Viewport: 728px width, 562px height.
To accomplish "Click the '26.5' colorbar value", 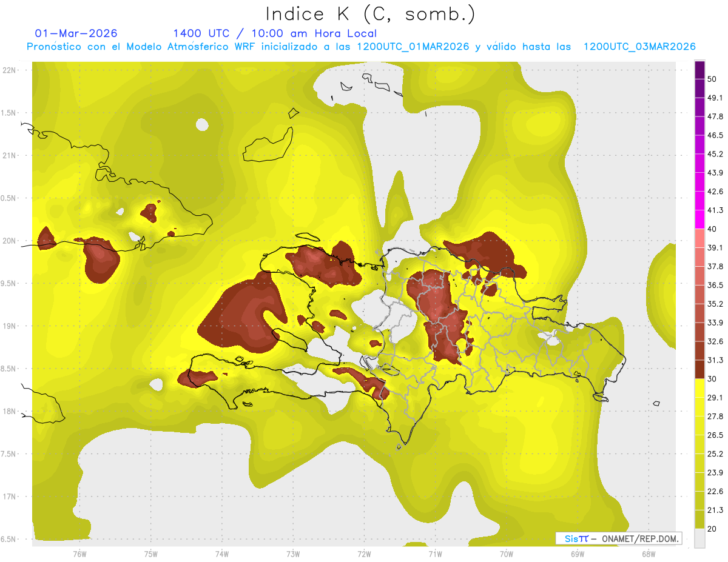I will coord(715,435).
